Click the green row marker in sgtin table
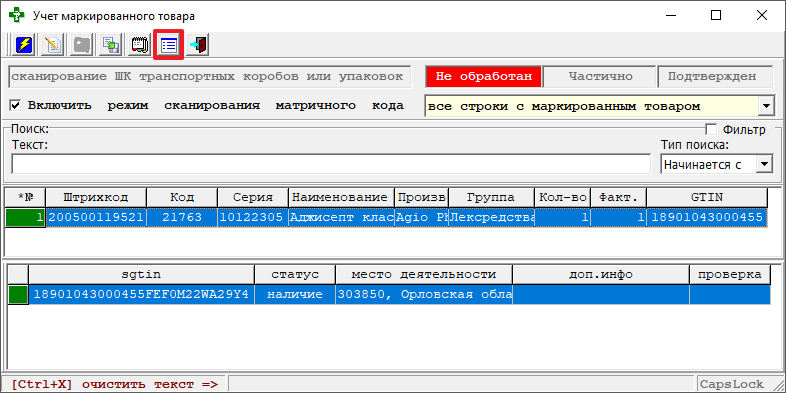Viewport: 786px width, 393px height. pos(19,294)
